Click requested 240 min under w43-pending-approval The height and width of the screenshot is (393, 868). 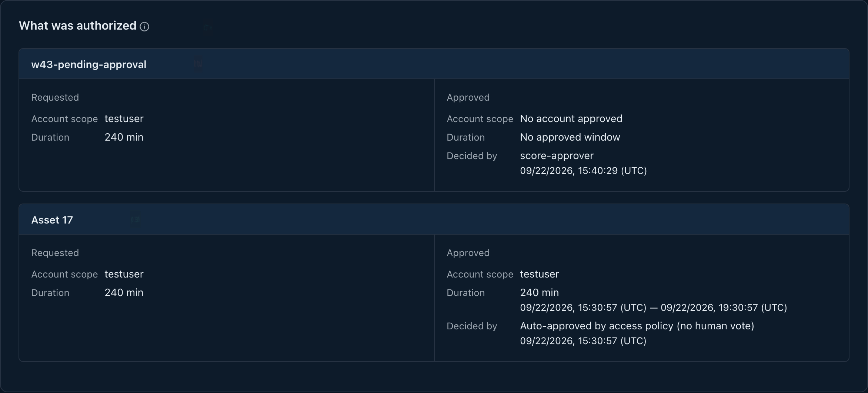(124, 137)
